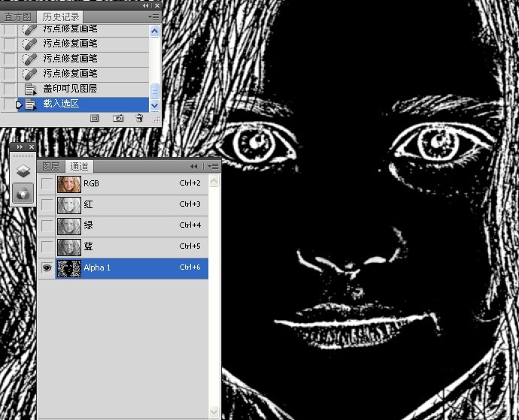Select the 红 channel label

88,204
